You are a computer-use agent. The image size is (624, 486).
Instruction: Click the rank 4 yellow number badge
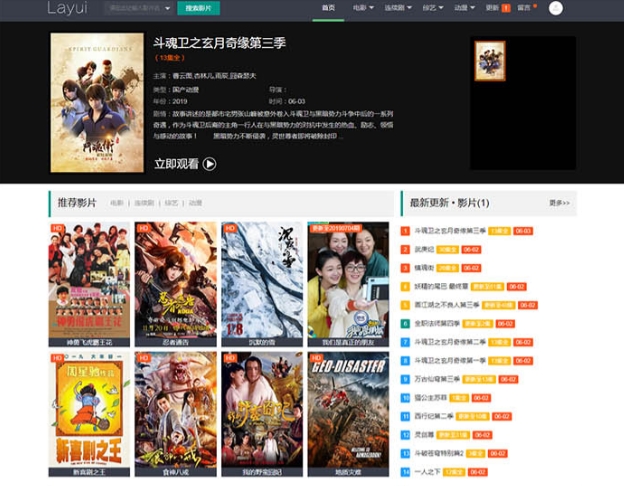point(405,287)
